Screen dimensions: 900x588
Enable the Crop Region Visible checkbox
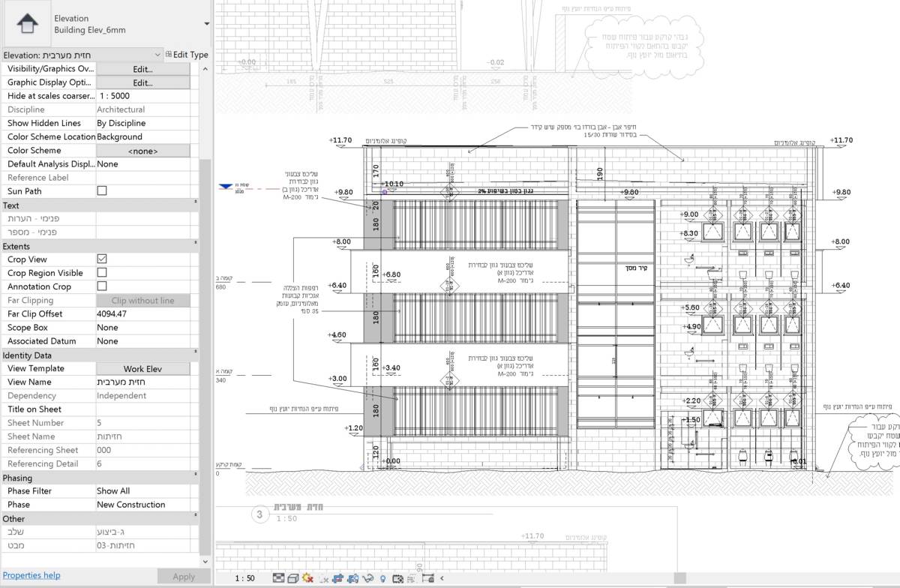[x=102, y=273]
